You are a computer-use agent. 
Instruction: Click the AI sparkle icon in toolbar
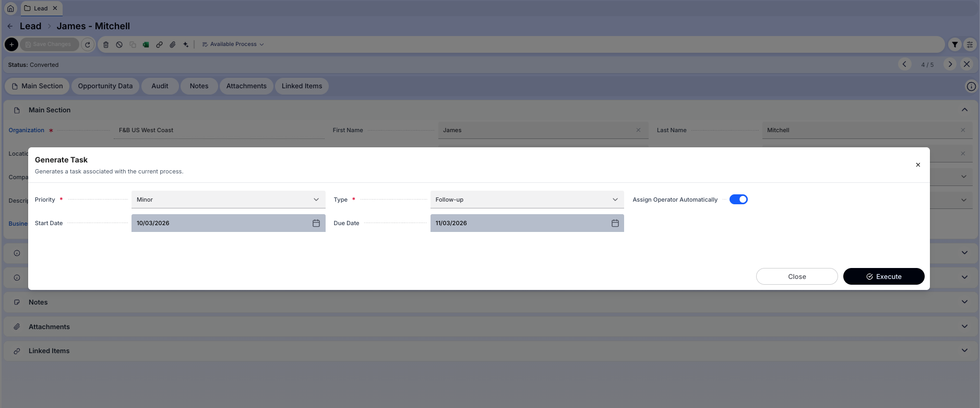tap(186, 44)
